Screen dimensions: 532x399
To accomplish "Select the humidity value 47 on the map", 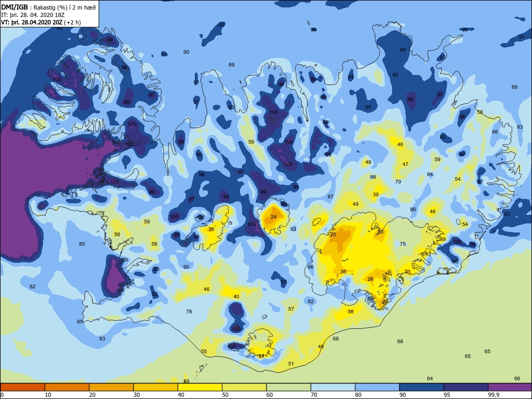I will (x=405, y=164).
